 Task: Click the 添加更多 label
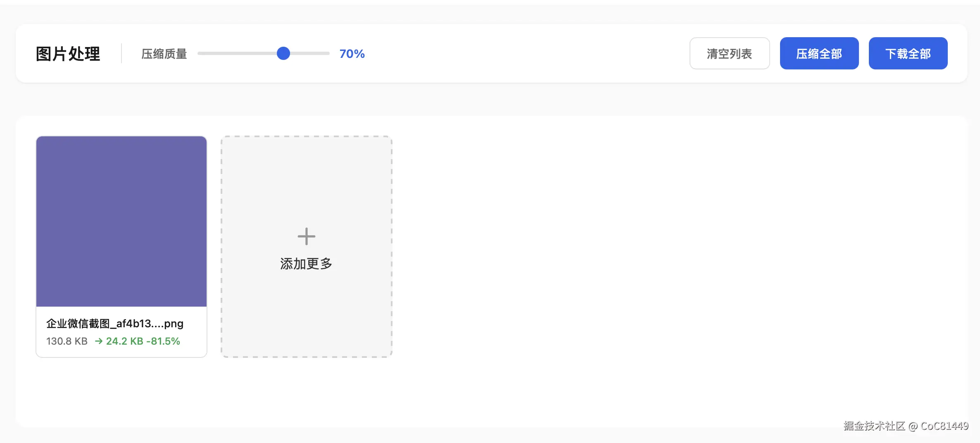coord(306,264)
